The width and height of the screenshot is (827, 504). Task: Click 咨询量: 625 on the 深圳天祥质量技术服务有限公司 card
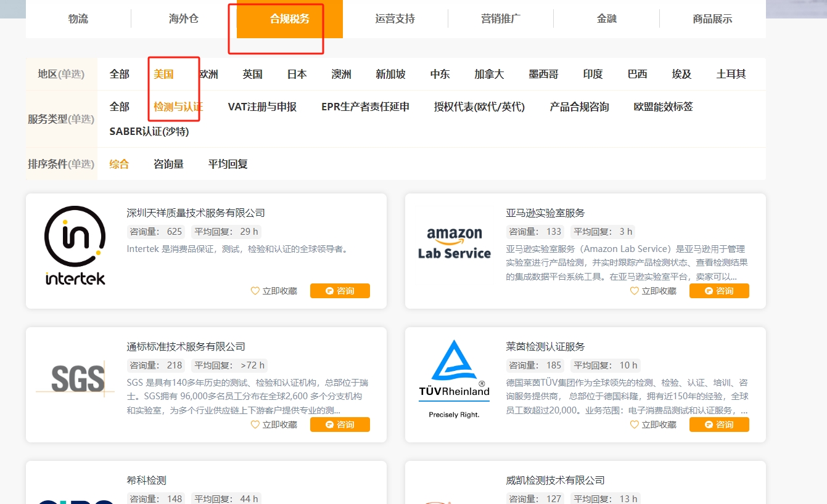coord(156,232)
